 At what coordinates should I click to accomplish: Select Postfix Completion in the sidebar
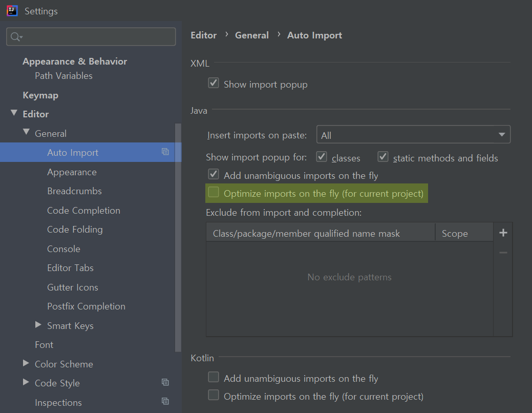86,306
